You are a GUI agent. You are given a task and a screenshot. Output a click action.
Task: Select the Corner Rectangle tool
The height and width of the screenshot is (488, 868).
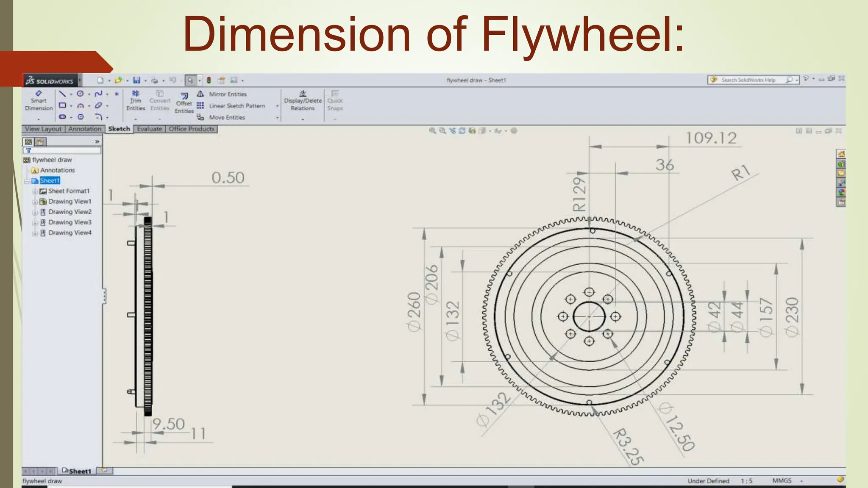point(62,105)
